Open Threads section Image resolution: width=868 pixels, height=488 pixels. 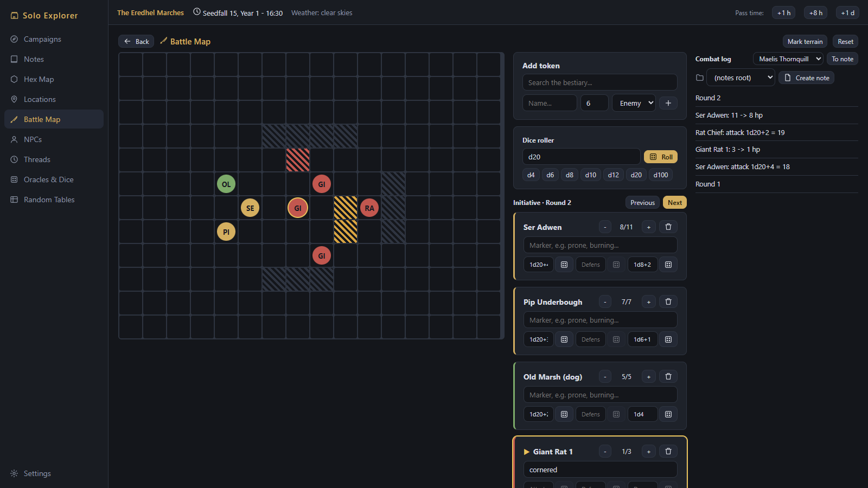coord(54,159)
